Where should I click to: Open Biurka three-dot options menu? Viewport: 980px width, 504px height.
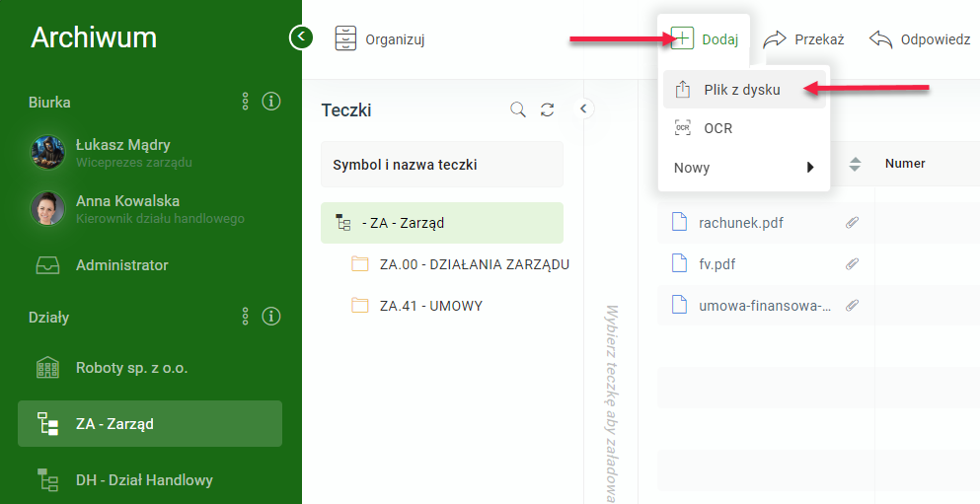pyautogui.click(x=246, y=102)
